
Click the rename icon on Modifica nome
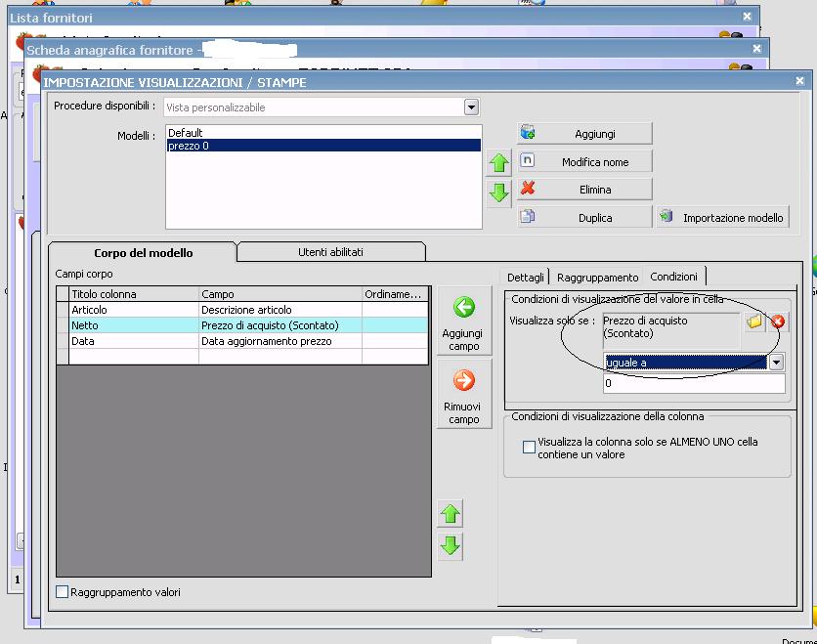[x=528, y=160]
